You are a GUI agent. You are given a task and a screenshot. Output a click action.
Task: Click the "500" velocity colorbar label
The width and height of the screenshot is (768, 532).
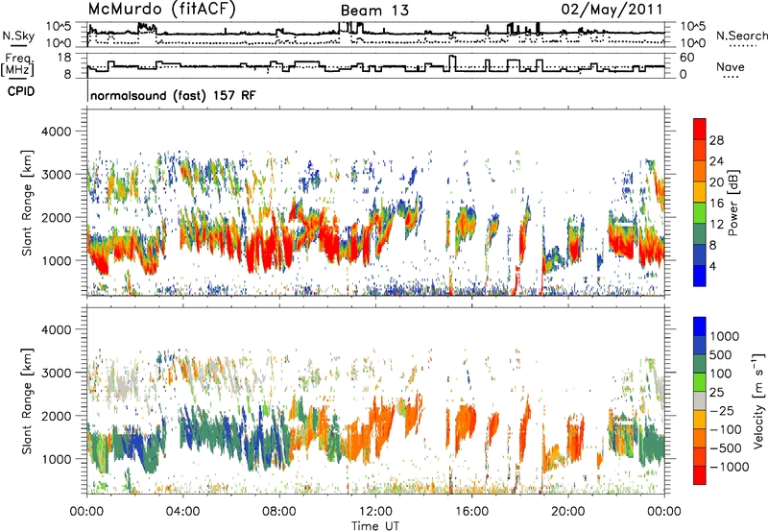point(721,355)
